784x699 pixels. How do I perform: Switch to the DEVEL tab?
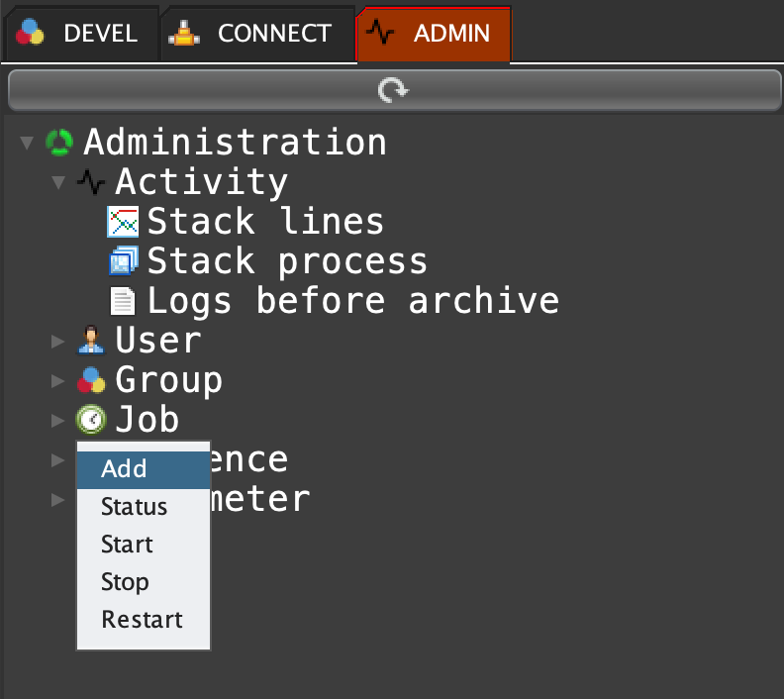click(80, 34)
